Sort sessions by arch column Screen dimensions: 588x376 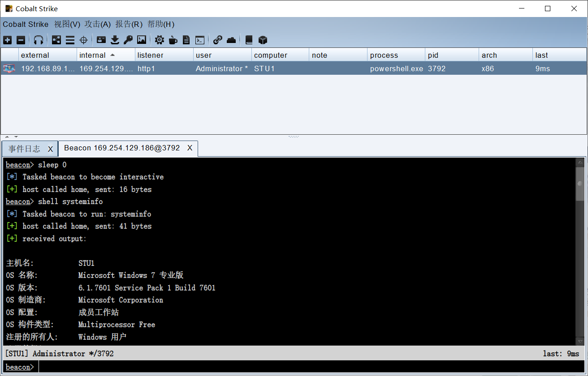click(x=506, y=55)
